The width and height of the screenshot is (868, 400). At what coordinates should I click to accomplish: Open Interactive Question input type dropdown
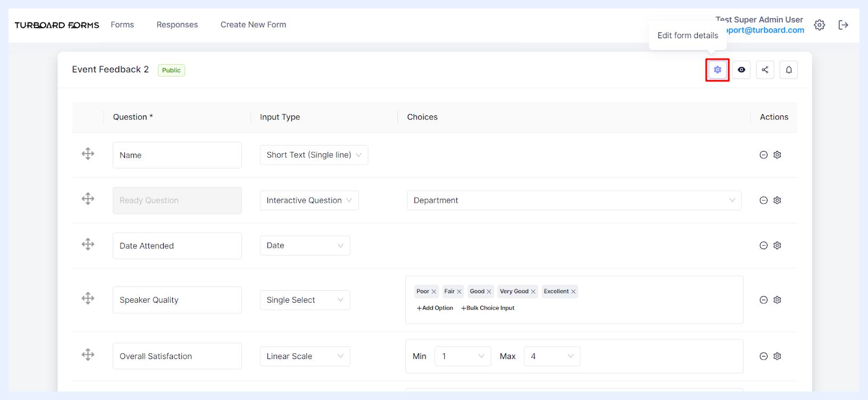309,200
